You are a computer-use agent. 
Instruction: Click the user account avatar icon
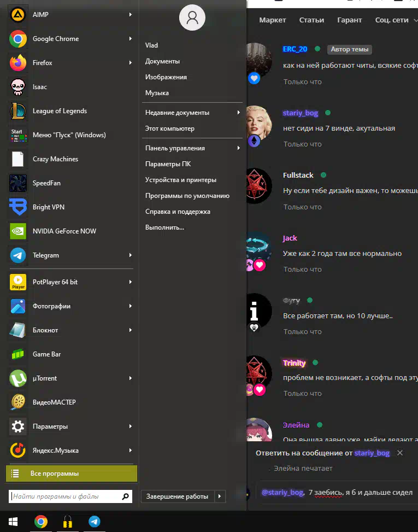point(192,17)
